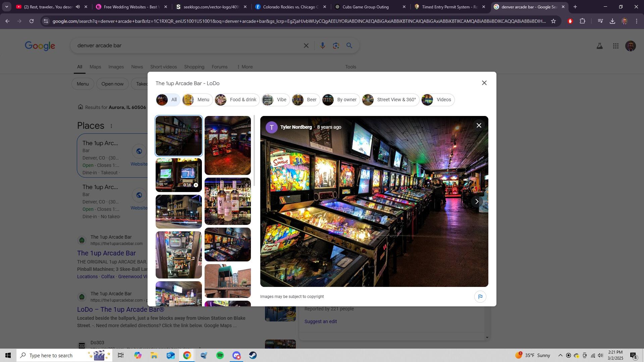Image resolution: width=644 pixels, height=362 pixels.
Task: Click the Google search input field
Action: click(188, 46)
